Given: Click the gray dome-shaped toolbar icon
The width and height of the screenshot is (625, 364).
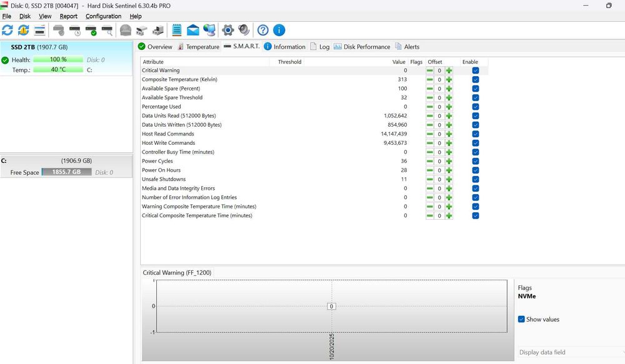Looking at the screenshot, I should [126, 30].
